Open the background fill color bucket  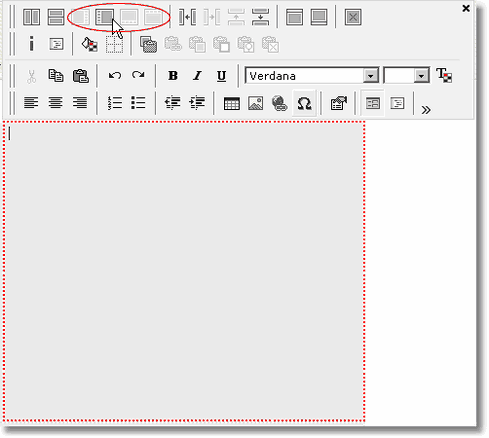point(90,44)
